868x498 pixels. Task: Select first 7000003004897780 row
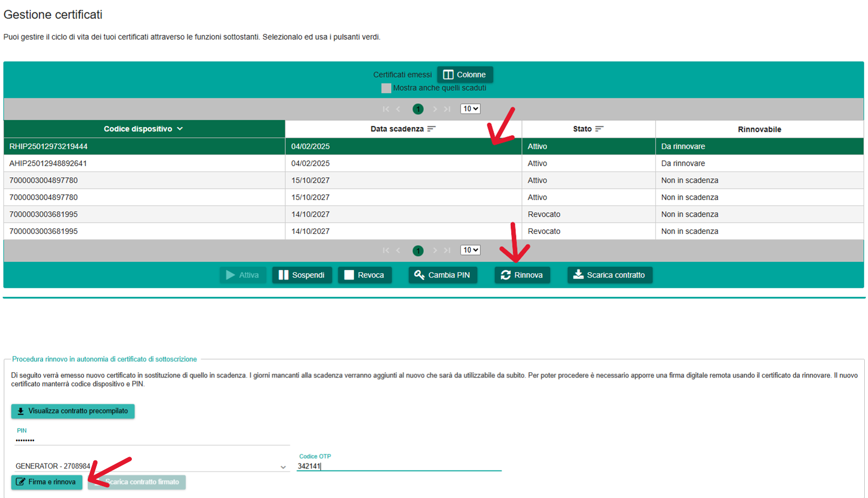click(434, 180)
